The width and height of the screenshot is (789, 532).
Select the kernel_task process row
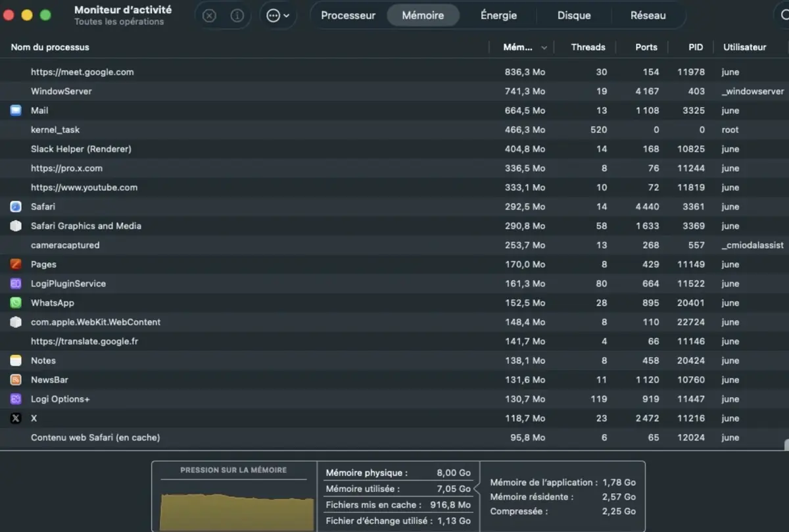pos(55,130)
